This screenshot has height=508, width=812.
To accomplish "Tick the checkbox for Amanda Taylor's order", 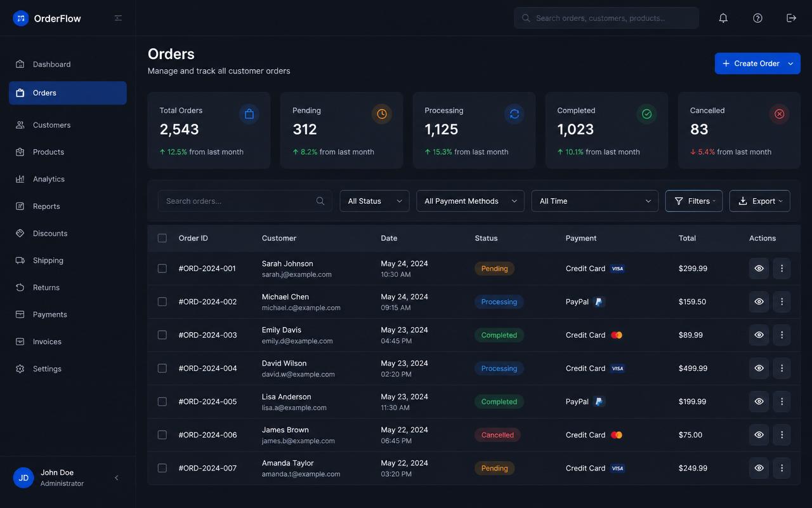I will pyautogui.click(x=162, y=468).
